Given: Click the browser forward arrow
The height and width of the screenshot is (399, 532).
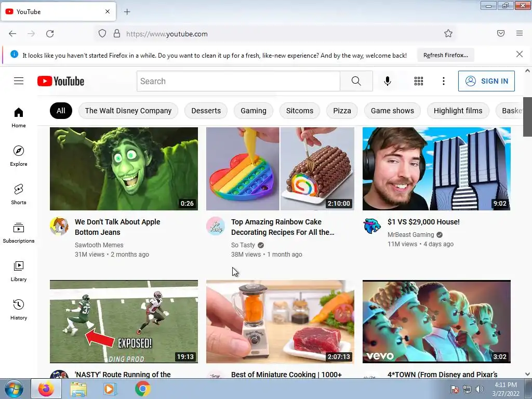Looking at the screenshot, I should pos(31,34).
